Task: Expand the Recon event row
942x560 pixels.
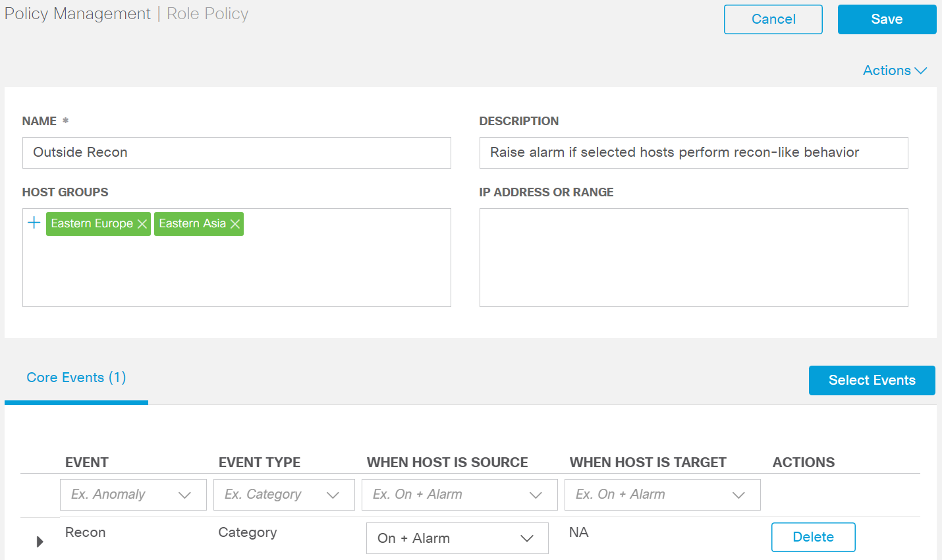Action: click(x=40, y=542)
